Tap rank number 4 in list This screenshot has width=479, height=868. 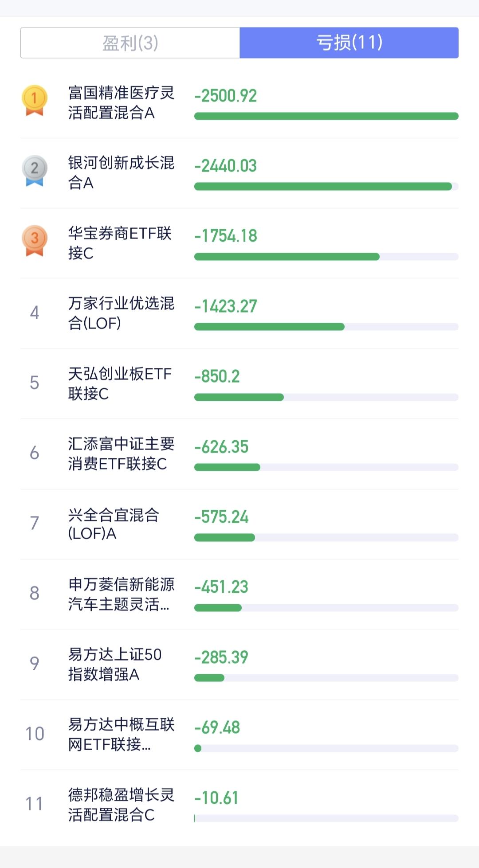click(x=35, y=313)
